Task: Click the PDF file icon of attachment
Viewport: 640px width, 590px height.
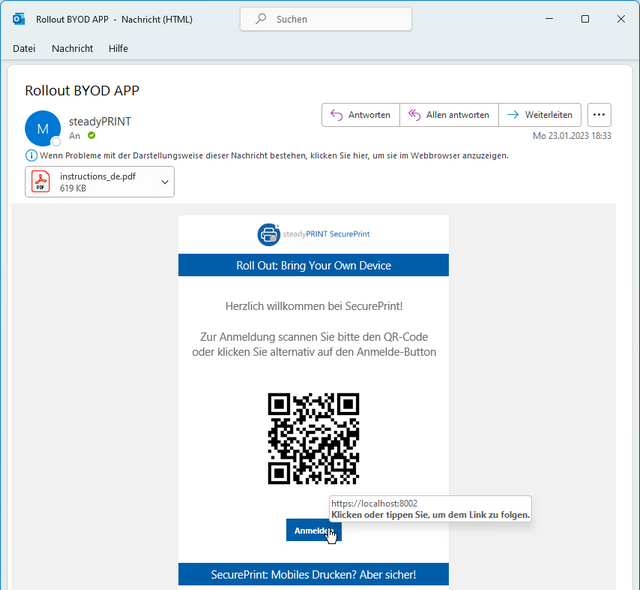Action: point(41,182)
